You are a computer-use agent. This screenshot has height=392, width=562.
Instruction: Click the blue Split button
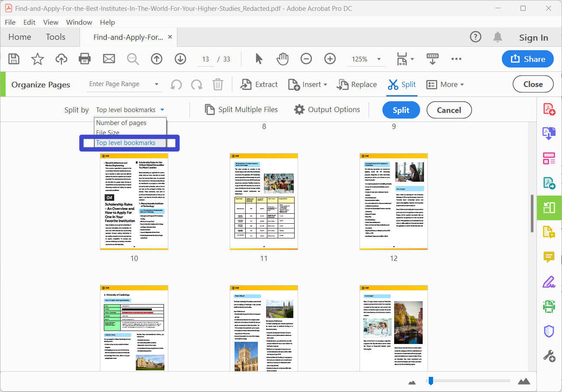[x=401, y=109]
